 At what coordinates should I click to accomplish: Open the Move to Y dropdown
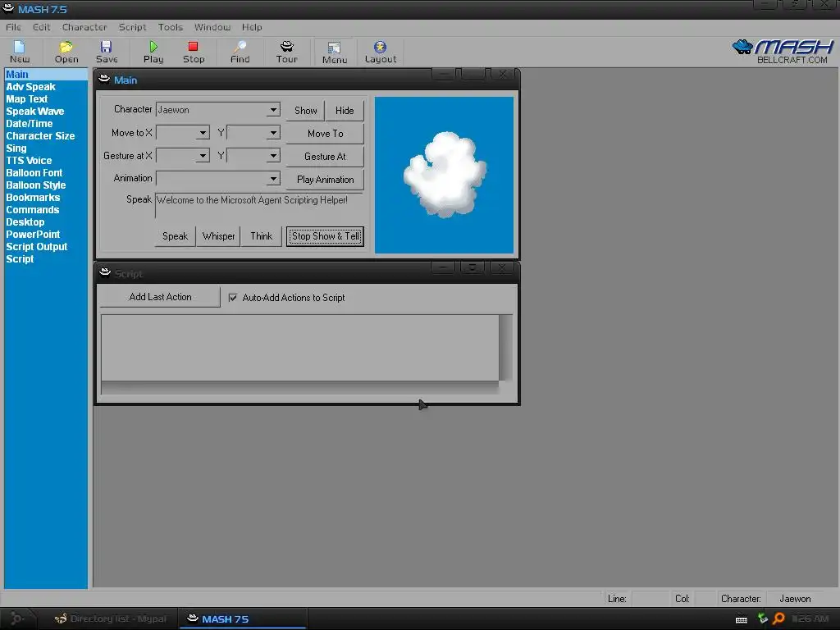point(273,133)
